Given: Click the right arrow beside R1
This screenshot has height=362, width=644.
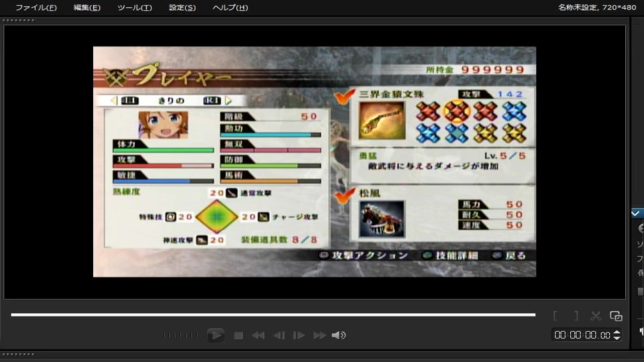Looking at the screenshot, I should [x=228, y=101].
